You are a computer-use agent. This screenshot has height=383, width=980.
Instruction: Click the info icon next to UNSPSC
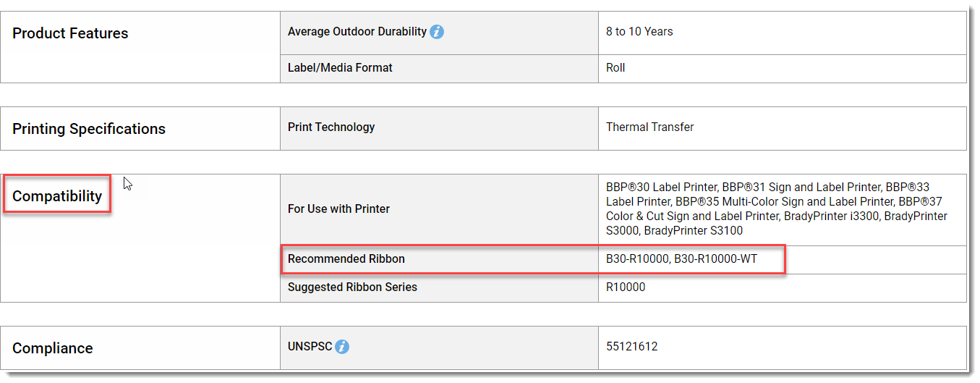[x=342, y=347]
